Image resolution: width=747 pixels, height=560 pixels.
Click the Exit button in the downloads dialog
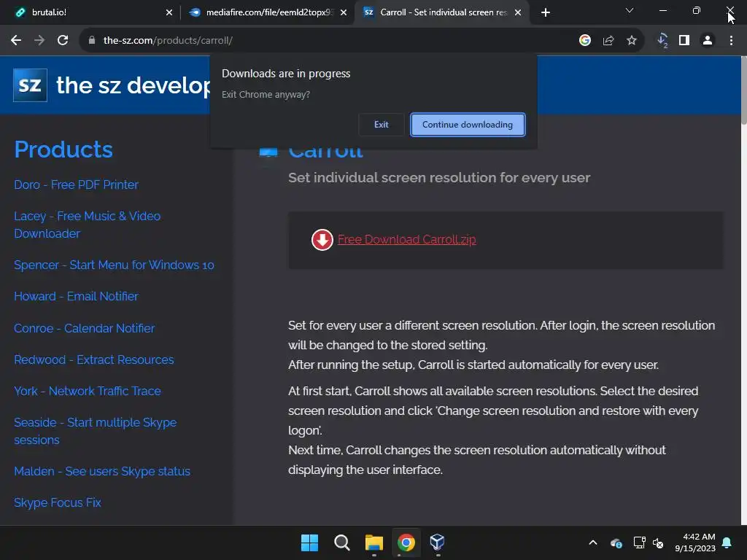click(x=381, y=125)
